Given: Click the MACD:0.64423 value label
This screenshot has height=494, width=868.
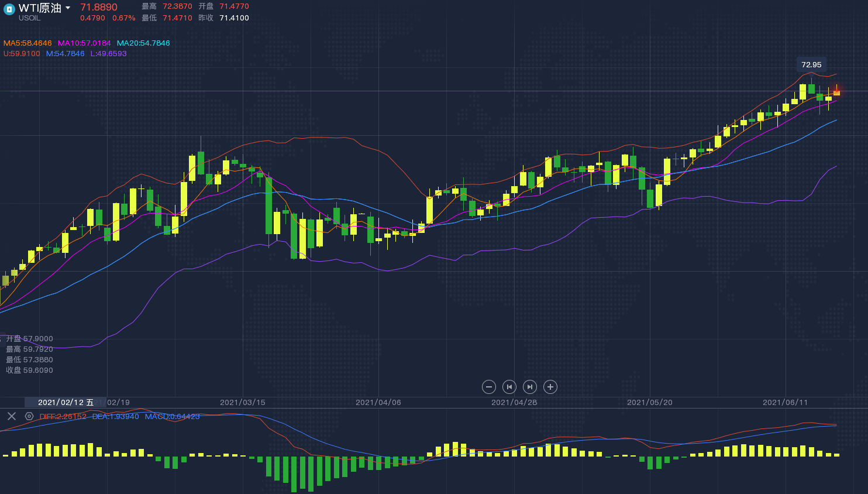Looking at the screenshot, I should 172,417.
